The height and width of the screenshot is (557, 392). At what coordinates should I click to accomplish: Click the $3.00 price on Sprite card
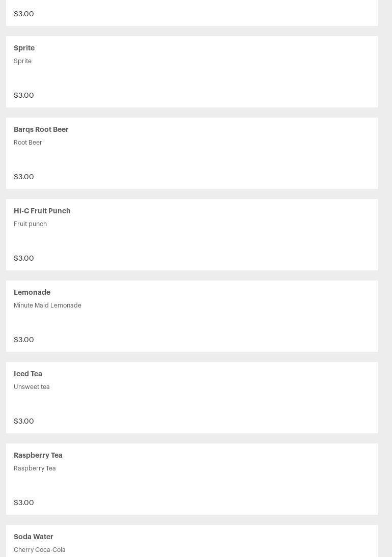point(24,95)
